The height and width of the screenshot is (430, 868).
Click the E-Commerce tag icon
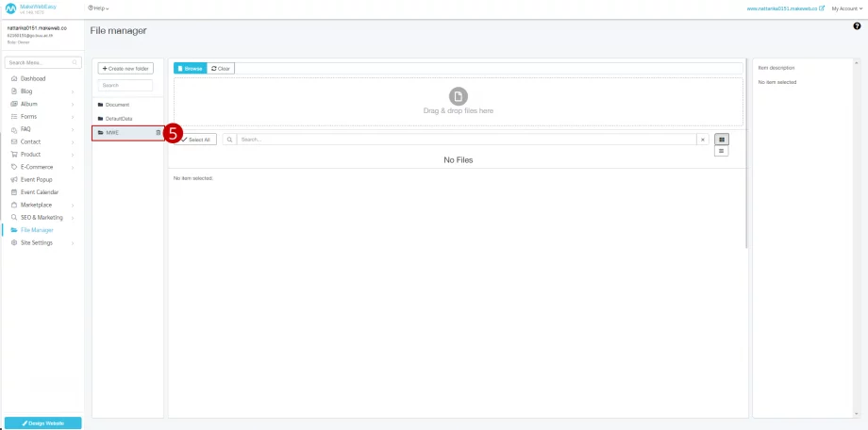pyautogui.click(x=14, y=167)
